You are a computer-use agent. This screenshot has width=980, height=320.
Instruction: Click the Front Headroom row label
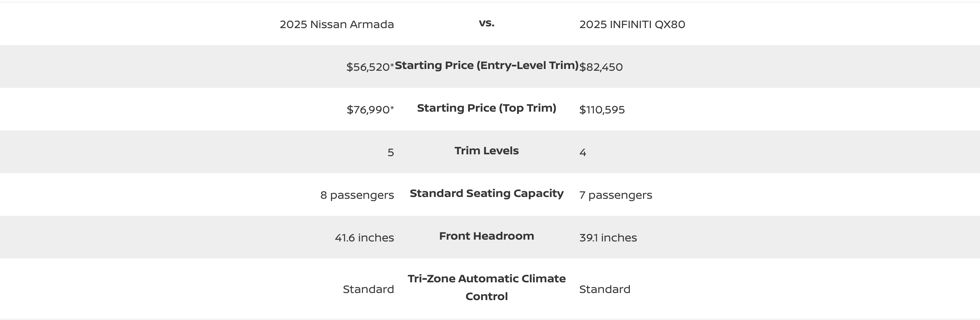[486, 236]
